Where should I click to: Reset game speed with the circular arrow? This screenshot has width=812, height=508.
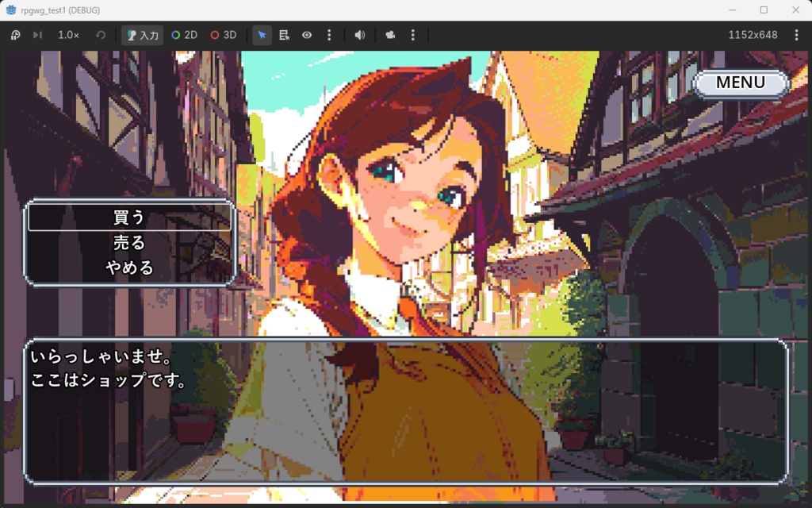point(101,35)
